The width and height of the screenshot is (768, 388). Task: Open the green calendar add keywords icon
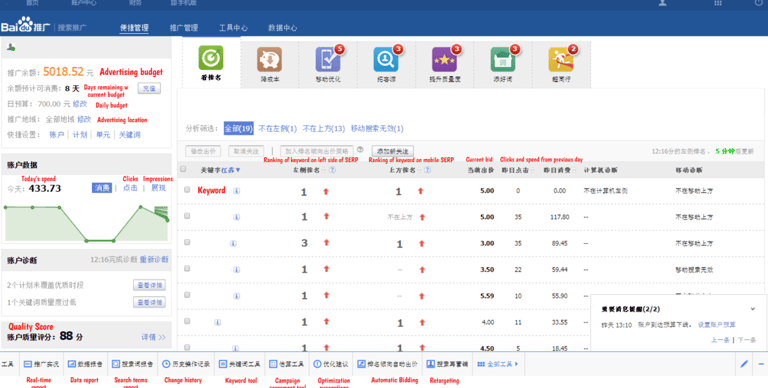tap(503, 60)
